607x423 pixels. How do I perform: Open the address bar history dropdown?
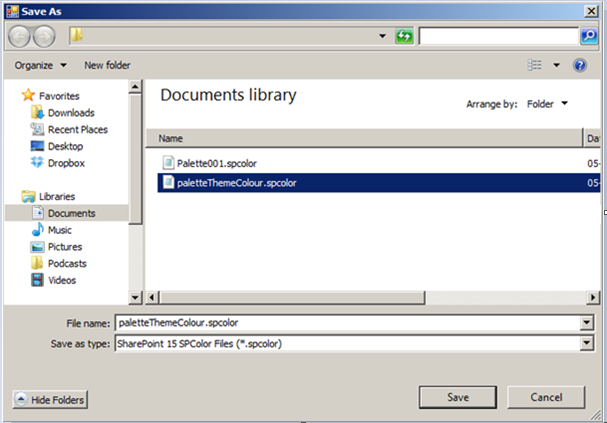pyautogui.click(x=382, y=36)
